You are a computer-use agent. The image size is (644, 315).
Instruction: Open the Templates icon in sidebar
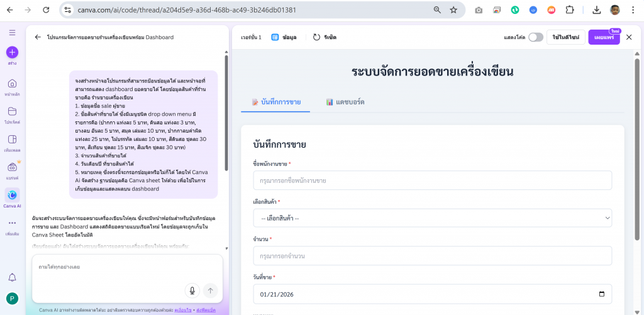pyautogui.click(x=12, y=140)
